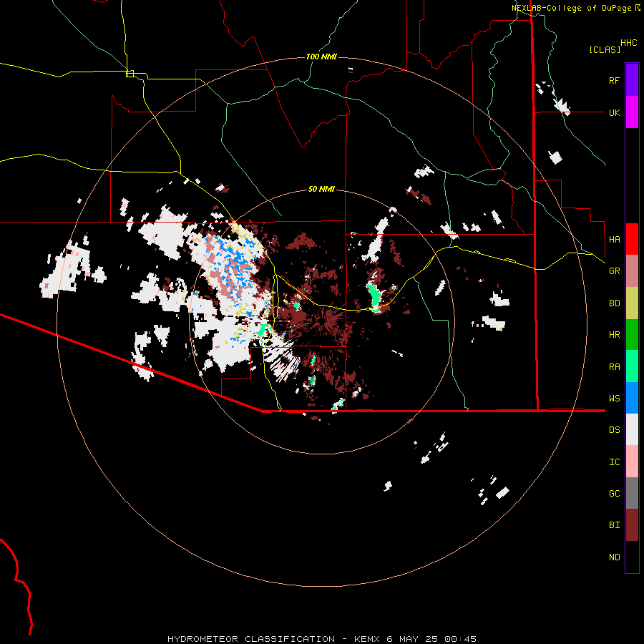The width and height of the screenshot is (644, 644).
Task: Click the UK magenta color swatch
Action: [x=632, y=112]
